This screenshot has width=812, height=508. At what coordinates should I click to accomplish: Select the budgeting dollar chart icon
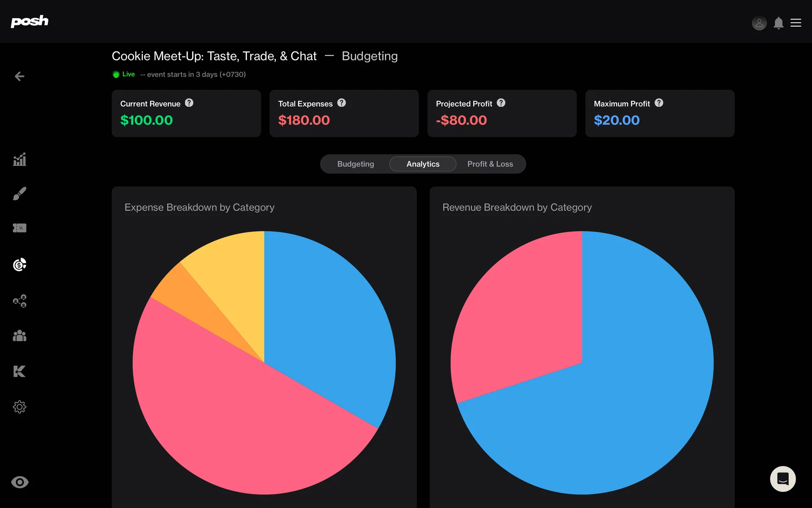pyautogui.click(x=19, y=265)
